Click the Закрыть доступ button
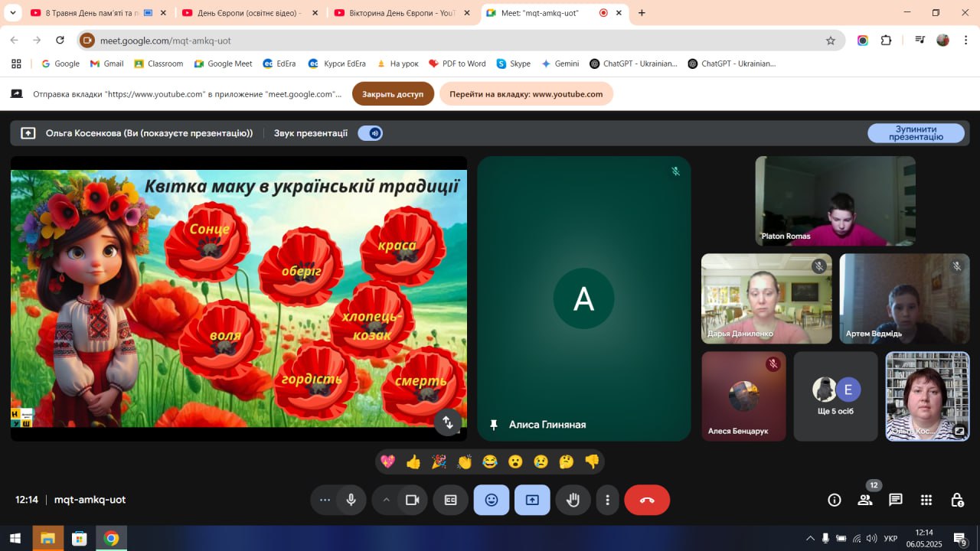Image resolution: width=980 pixels, height=551 pixels. [x=393, y=94]
